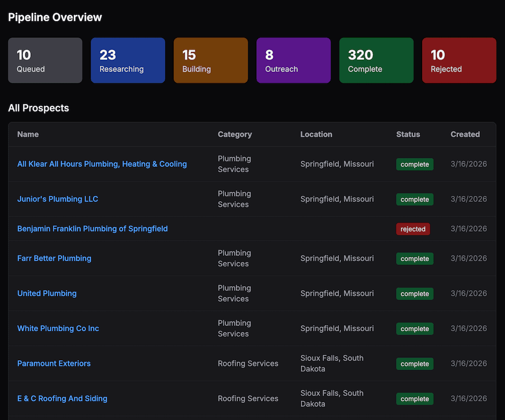
Task: Open White Plumbing Co Inc details
Action: tap(58, 328)
